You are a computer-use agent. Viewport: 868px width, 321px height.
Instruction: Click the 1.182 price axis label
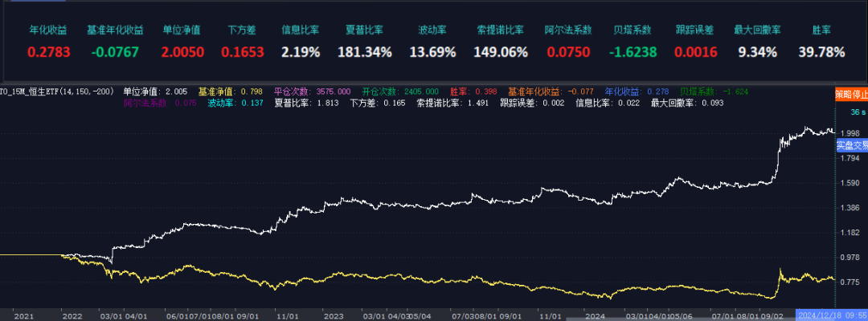point(850,233)
